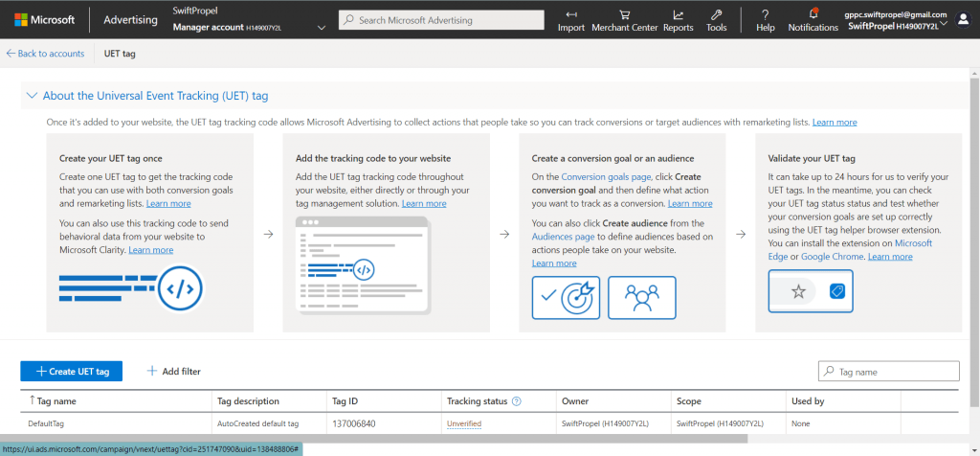Viewport: 980px width, 456px height.
Task: Open Learn more about conversion tracking
Action: tap(690, 203)
